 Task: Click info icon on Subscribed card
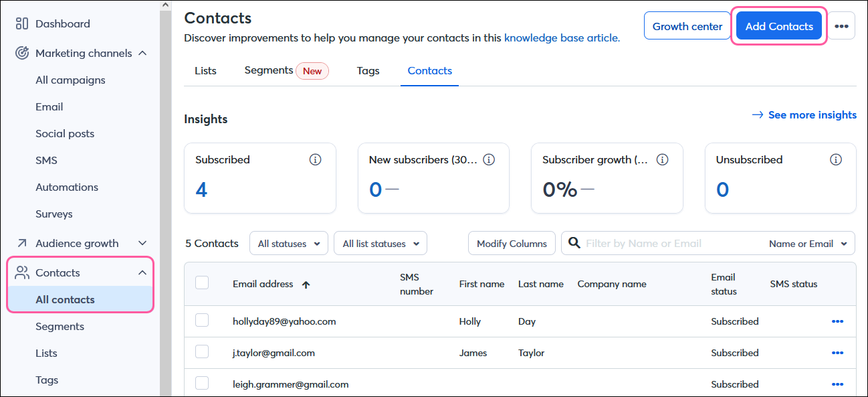coord(316,159)
